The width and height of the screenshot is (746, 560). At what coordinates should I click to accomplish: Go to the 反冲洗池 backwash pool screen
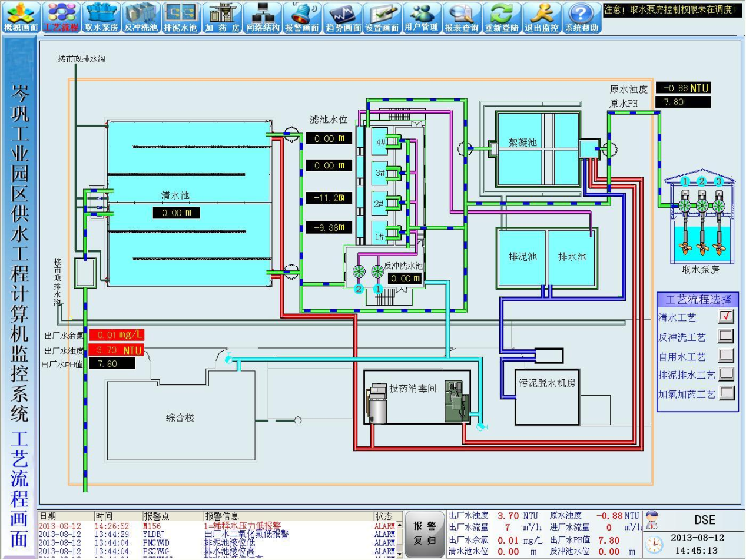(x=141, y=18)
